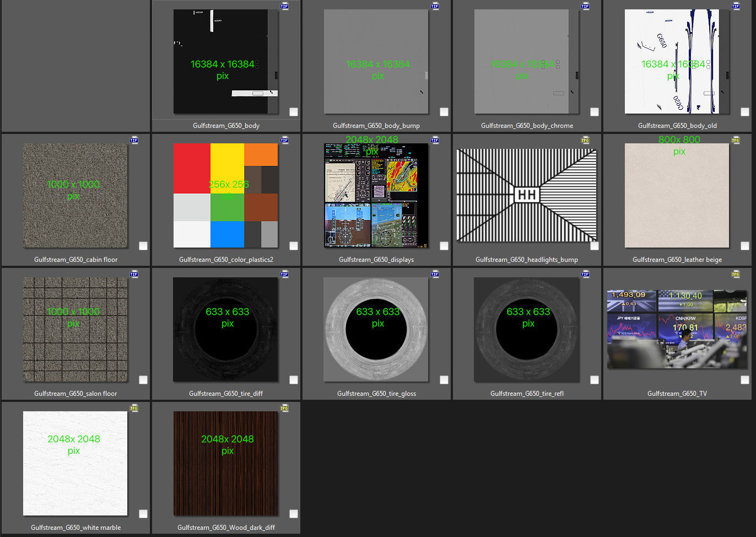Click the file name Gulfstream_G650_body_chrome
Image resolution: width=756 pixels, height=537 pixels.
pos(527,126)
